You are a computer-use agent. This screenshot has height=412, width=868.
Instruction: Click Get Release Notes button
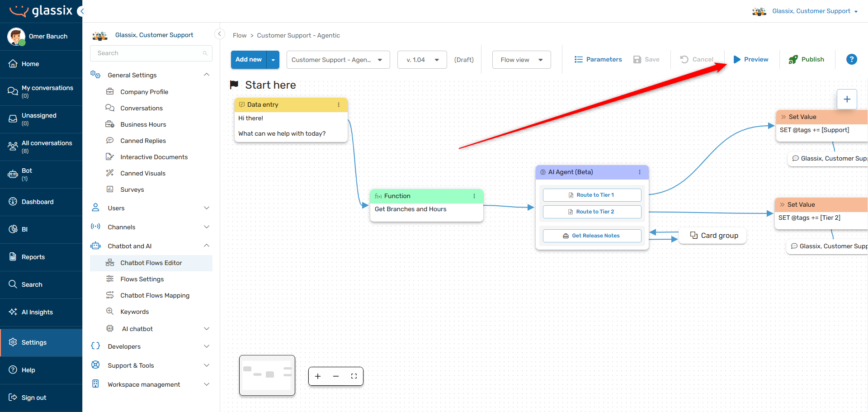pos(592,236)
